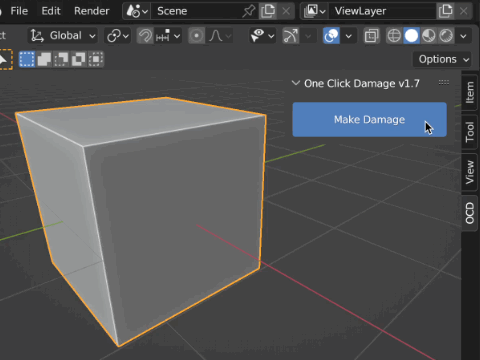Image resolution: width=480 pixels, height=360 pixels.
Task: Toggle proportional editing
Action: click(x=196, y=36)
